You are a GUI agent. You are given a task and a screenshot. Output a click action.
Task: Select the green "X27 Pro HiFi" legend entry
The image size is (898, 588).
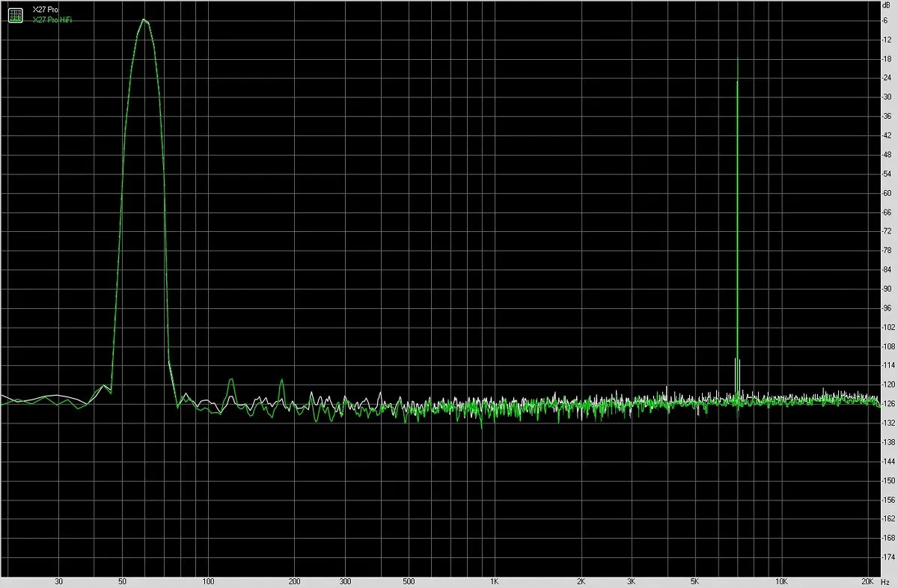coord(52,20)
